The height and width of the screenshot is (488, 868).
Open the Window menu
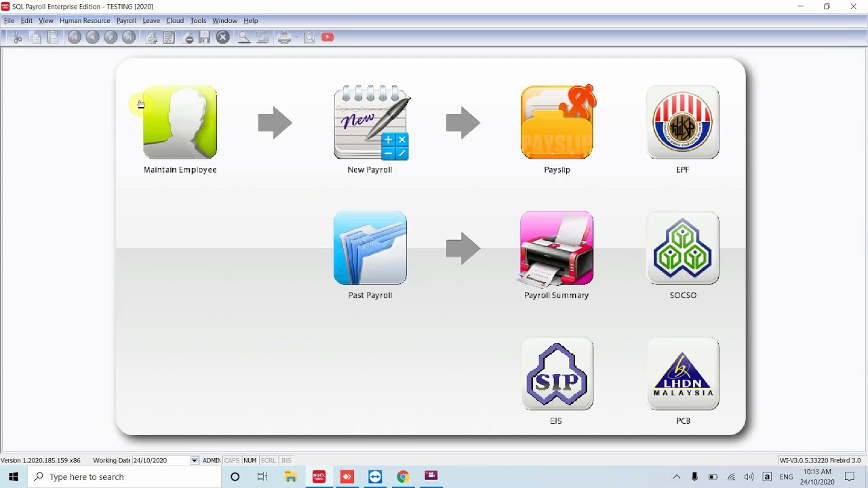tap(224, 21)
